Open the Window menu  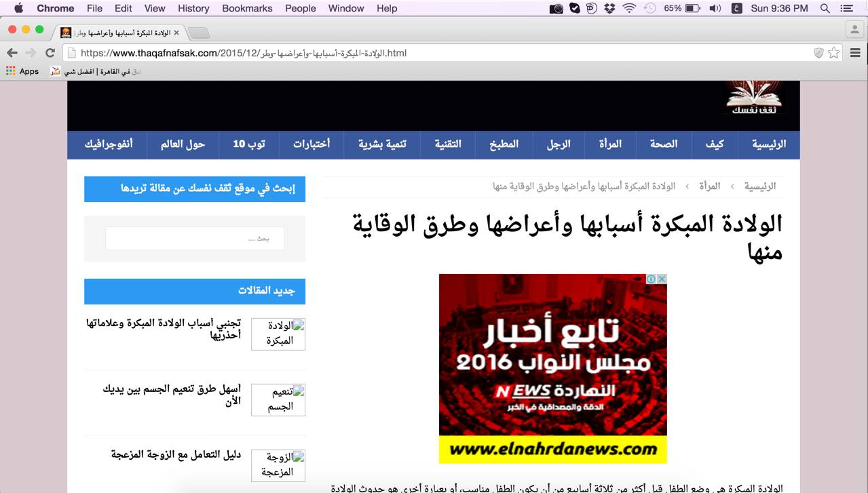(346, 8)
